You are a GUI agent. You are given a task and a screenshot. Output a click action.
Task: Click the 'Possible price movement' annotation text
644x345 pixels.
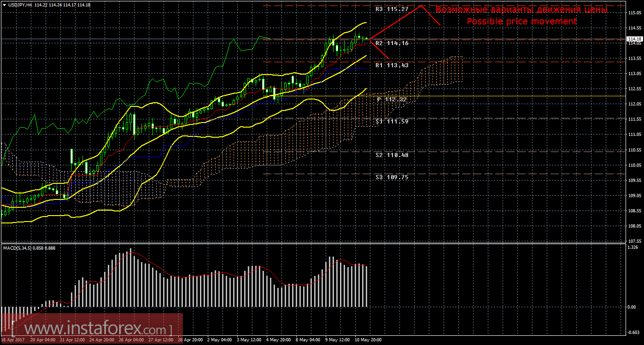click(x=521, y=22)
